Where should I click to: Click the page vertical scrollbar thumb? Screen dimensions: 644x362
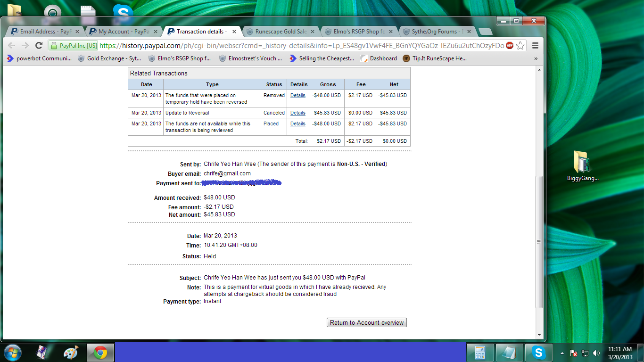pos(539,242)
